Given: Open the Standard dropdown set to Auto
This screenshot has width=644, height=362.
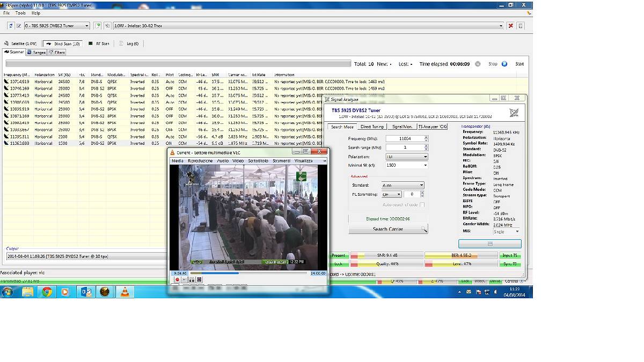Looking at the screenshot, I should [402, 185].
